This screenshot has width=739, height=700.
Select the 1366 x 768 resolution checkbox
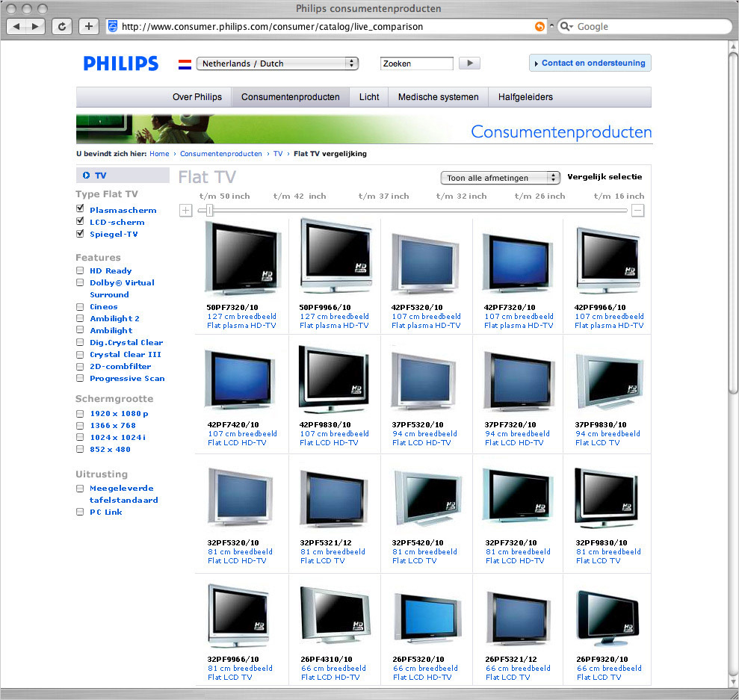click(80, 425)
